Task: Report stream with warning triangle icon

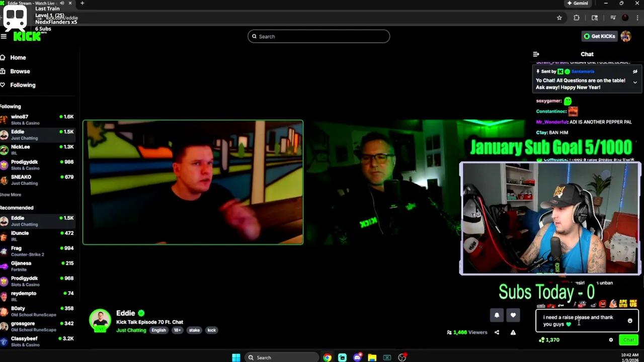Action: (513, 332)
